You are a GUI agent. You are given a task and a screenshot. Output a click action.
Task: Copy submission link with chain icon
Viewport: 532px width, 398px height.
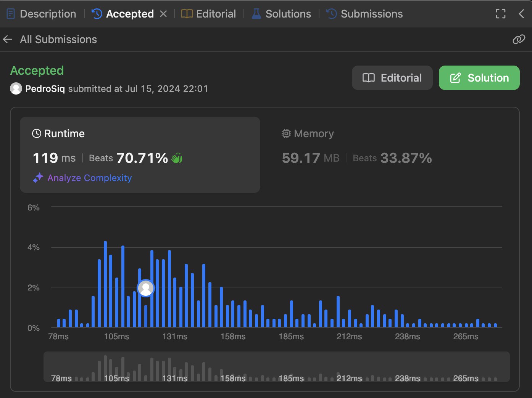pyautogui.click(x=519, y=39)
